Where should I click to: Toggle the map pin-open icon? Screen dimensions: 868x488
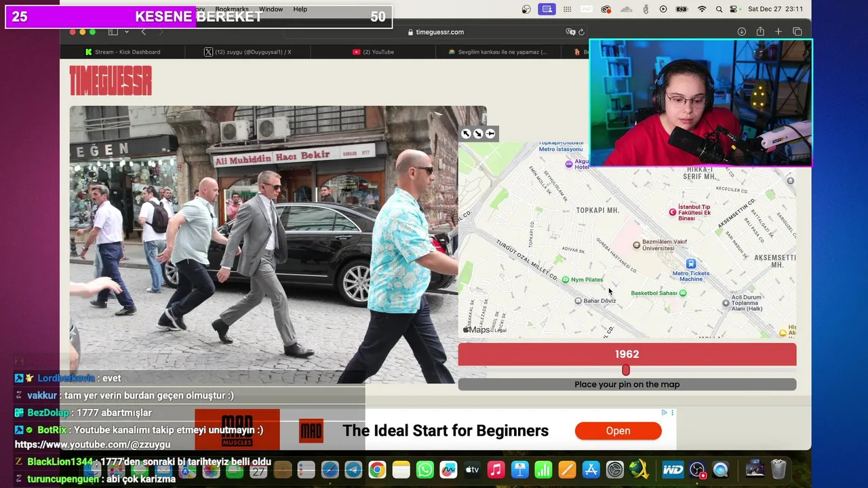point(490,134)
